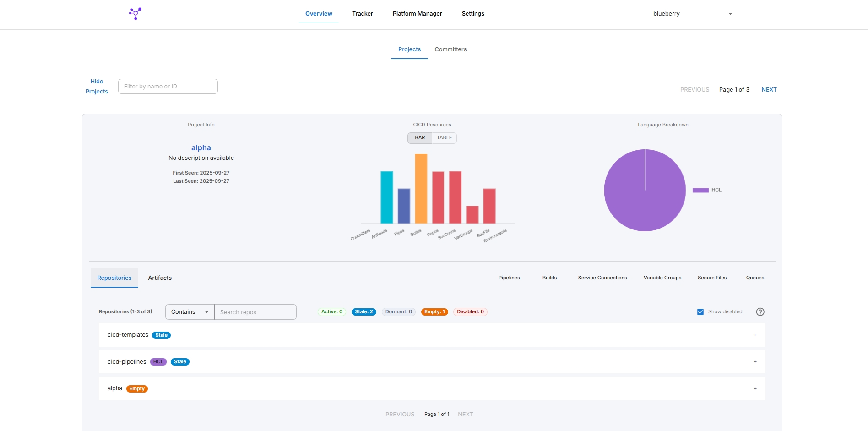Focus the Filter by name or ID field

168,87
